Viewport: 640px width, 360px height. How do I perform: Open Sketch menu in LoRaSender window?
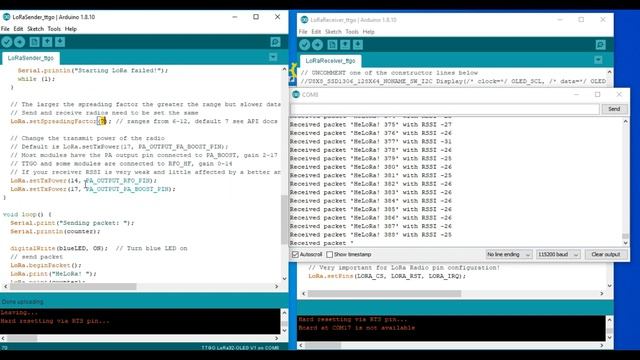pyautogui.click(x=36, y=29)
